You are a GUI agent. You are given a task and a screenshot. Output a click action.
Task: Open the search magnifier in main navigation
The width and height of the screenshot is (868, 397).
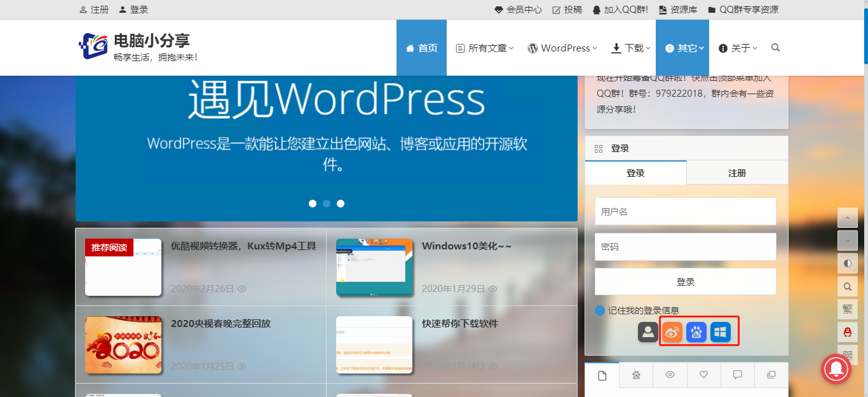coord(775,48)
